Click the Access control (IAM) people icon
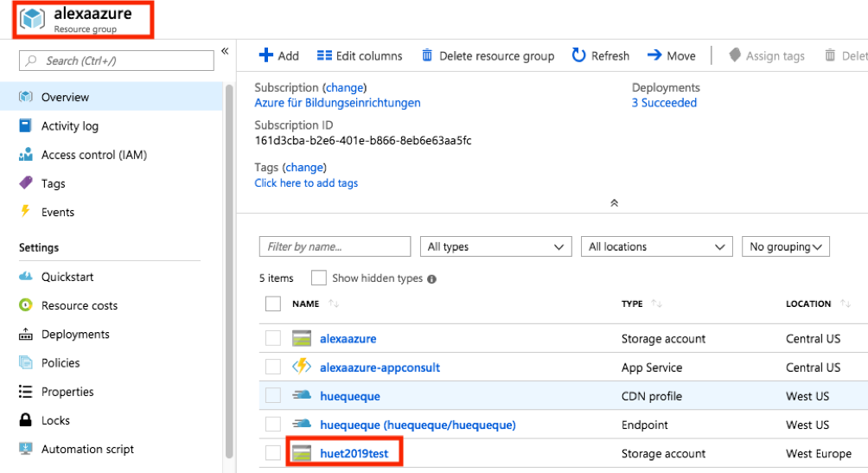Image resolution: width=868 pixels, height=473 pixels. tap(25, 155)
